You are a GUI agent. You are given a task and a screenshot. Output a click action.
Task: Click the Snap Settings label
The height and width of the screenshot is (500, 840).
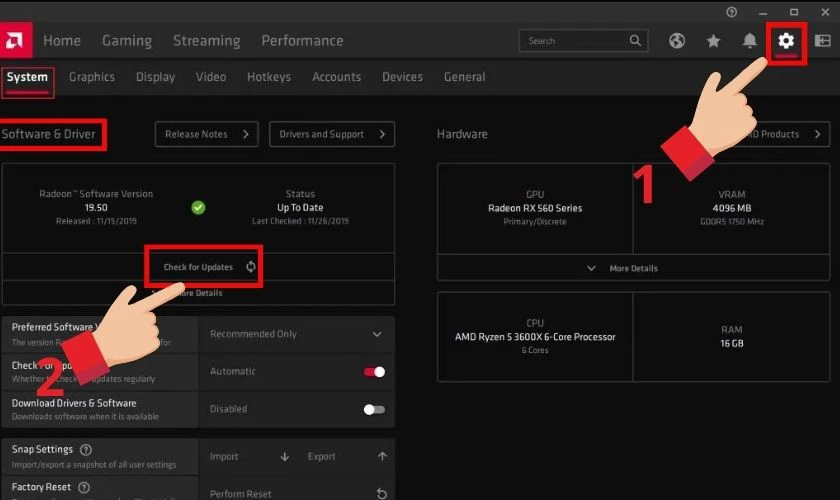coord(42,449)
